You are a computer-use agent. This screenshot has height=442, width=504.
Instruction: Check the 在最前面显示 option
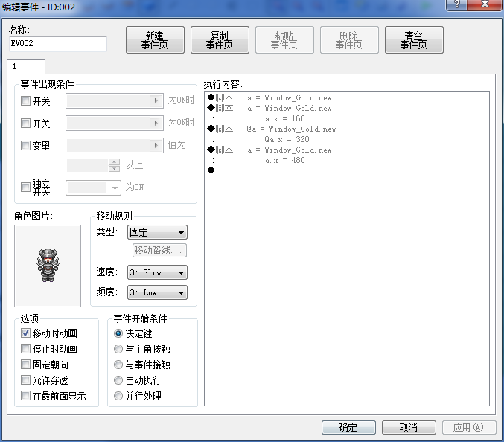(25, 395)
